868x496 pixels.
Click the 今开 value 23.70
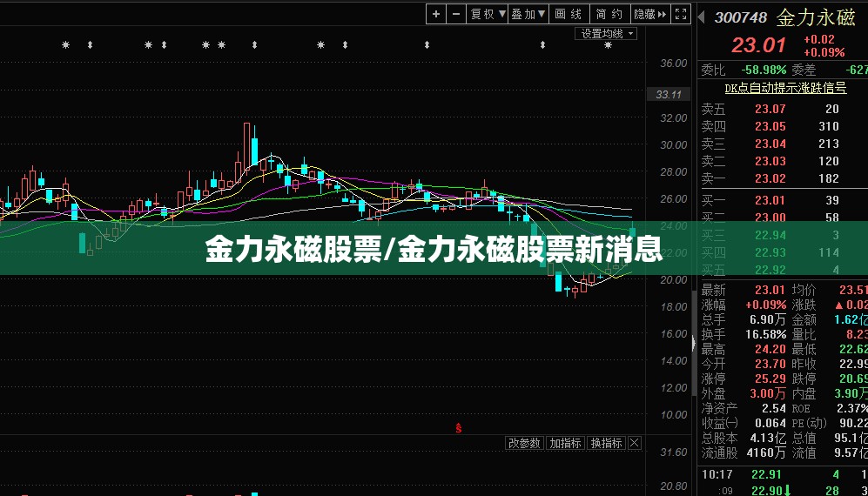(770, 364)
